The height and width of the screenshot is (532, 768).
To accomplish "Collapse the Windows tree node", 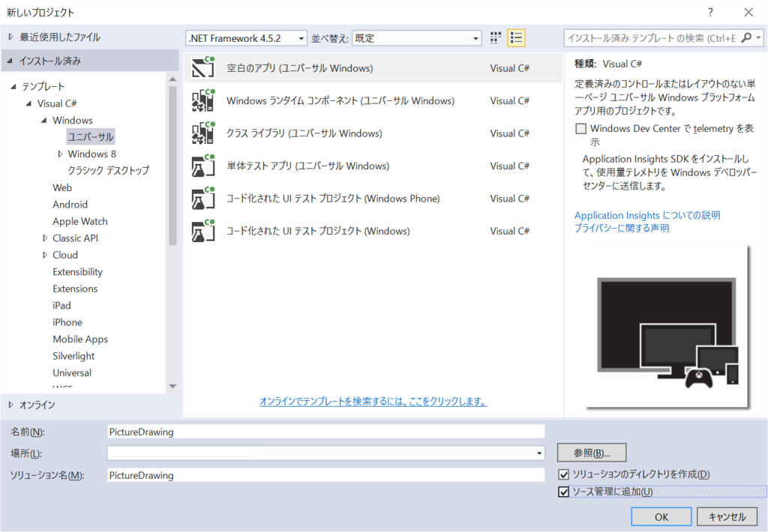I will [x=44, y=121].
